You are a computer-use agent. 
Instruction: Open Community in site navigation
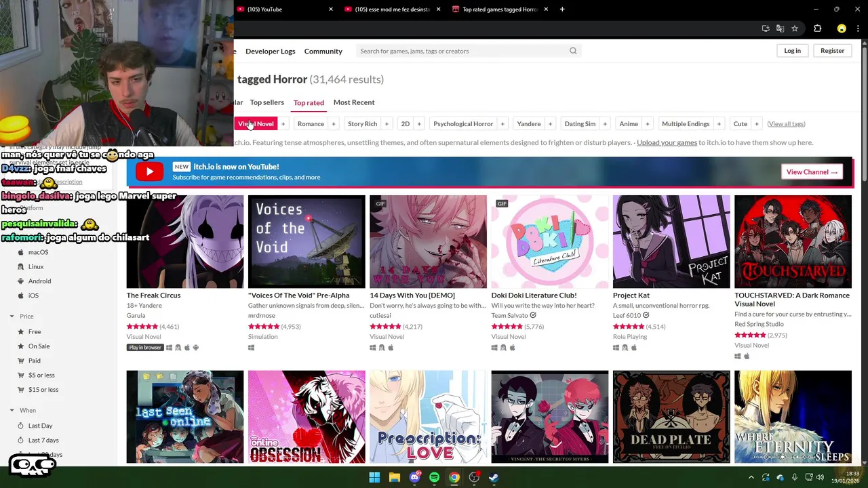tap(323, 52)
